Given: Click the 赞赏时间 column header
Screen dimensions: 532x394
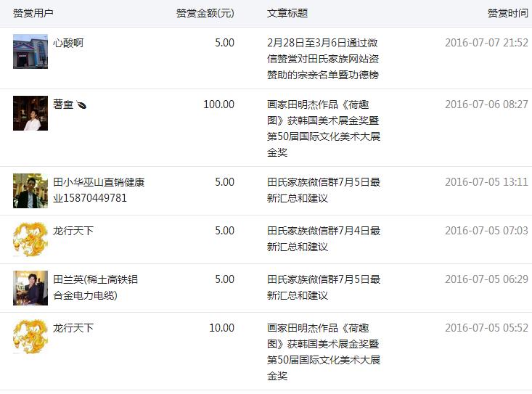Looking at the screenshot, I should [508, 13].
